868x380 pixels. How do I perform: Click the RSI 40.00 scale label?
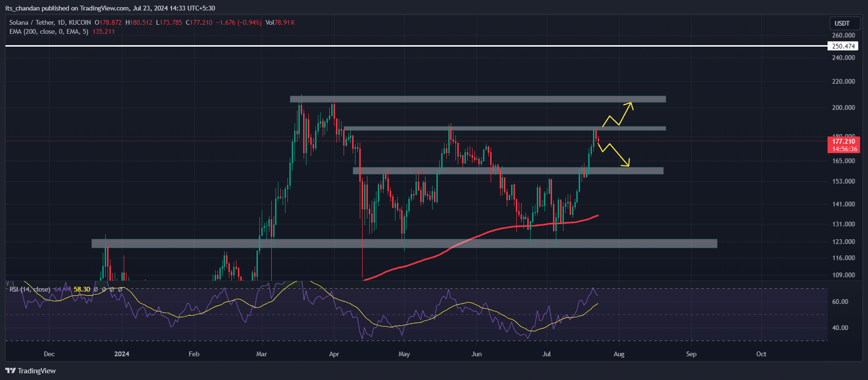(840, 328)
